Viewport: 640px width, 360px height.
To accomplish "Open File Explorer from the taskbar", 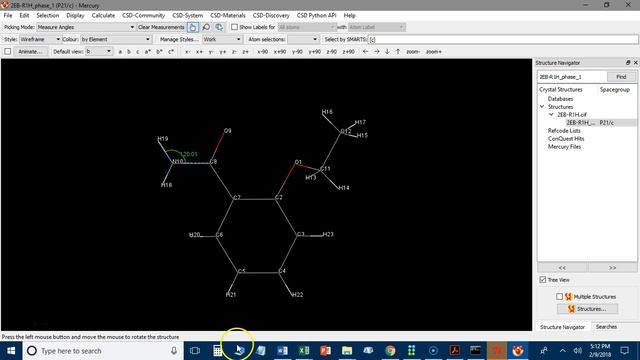I will point(347,351).
